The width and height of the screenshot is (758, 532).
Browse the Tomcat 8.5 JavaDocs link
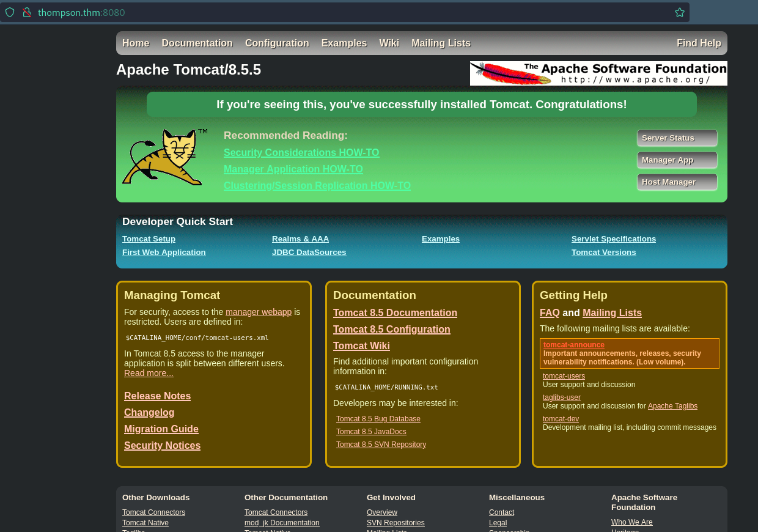371,432
